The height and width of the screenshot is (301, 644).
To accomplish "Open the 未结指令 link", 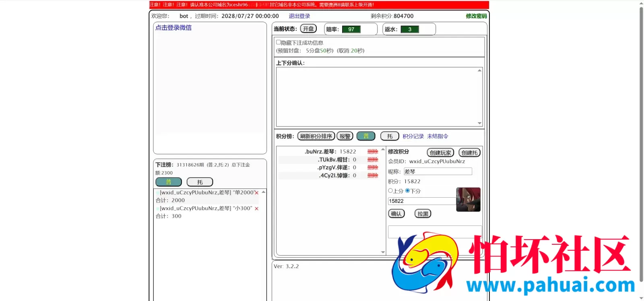I will click(438, 136).
